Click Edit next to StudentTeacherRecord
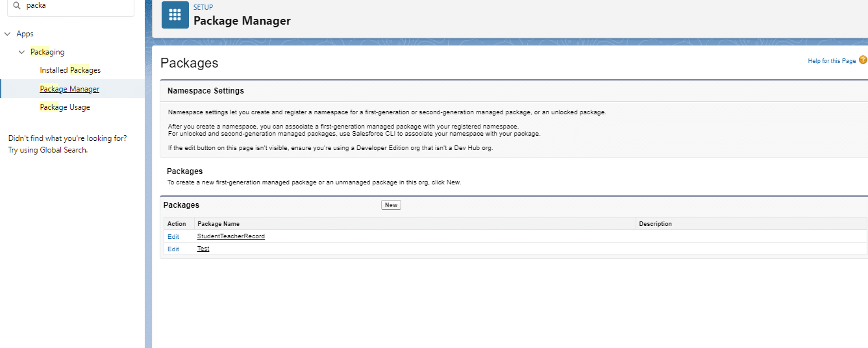The image size is (868, 348). 173,237
